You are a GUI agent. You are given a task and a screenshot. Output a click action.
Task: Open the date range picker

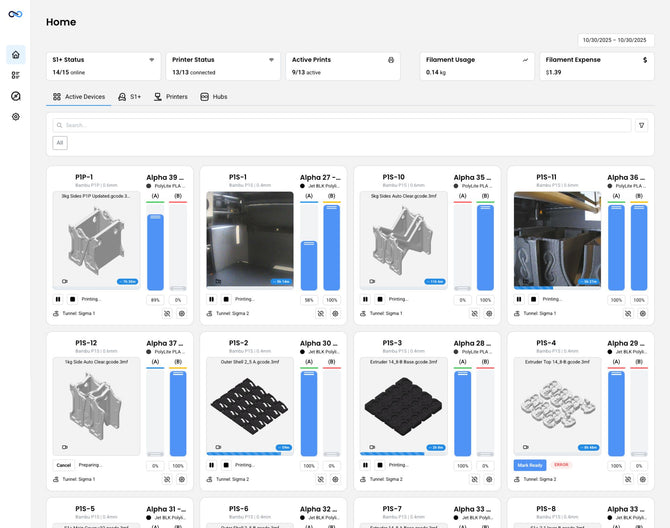click(x=616, y=40)
